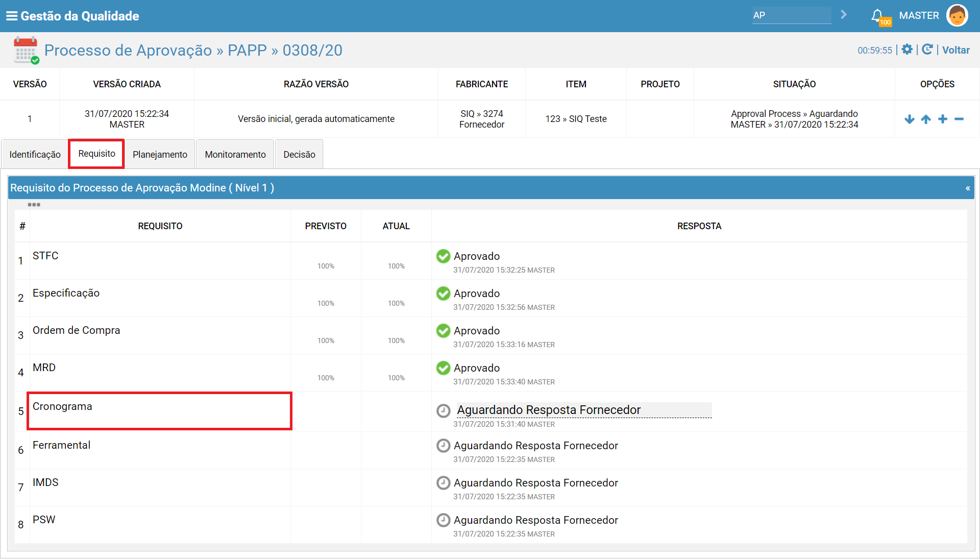
Task: Open the settings gear icon
Action: click(x=907, y=50)
